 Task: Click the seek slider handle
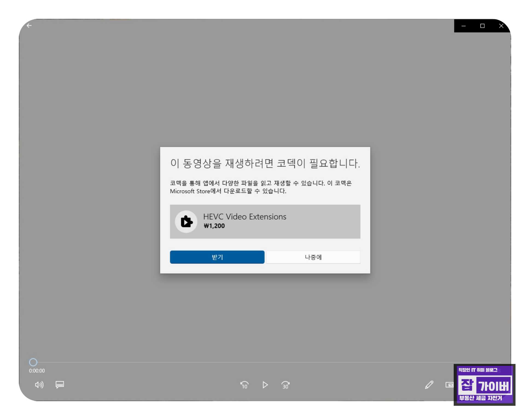tap(33, 362)
